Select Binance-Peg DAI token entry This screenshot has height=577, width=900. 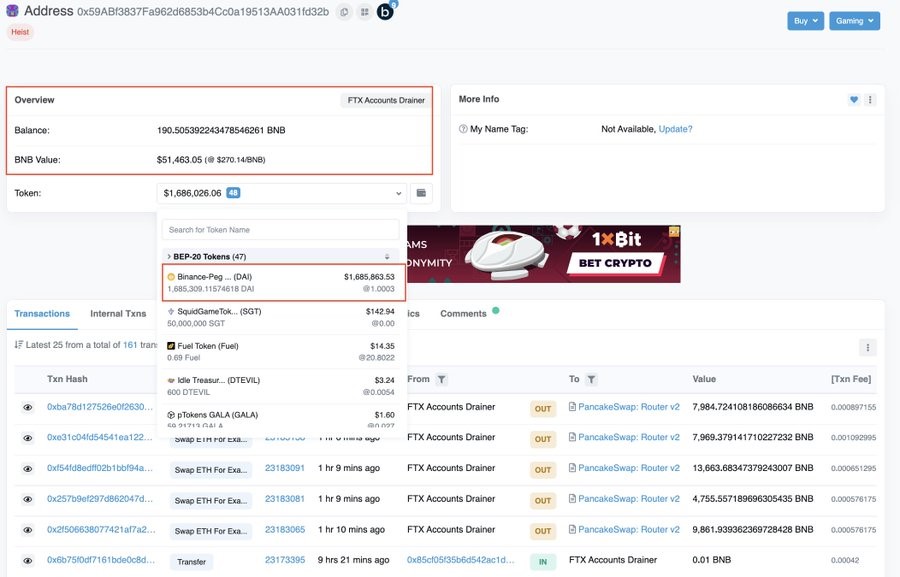[284, 282]
